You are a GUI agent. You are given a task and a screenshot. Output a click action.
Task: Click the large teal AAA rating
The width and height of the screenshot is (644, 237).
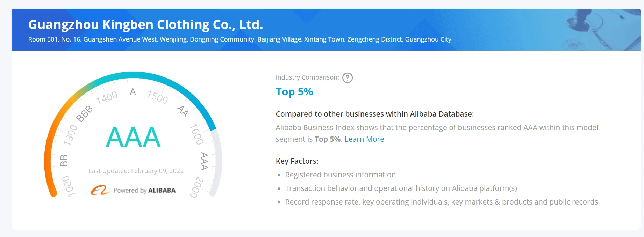coord(133,137)
